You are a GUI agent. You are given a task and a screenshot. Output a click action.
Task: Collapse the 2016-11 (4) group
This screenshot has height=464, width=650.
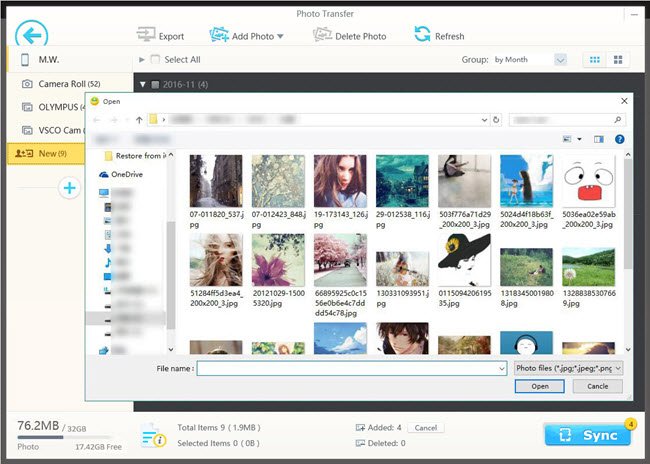point(143,85)
